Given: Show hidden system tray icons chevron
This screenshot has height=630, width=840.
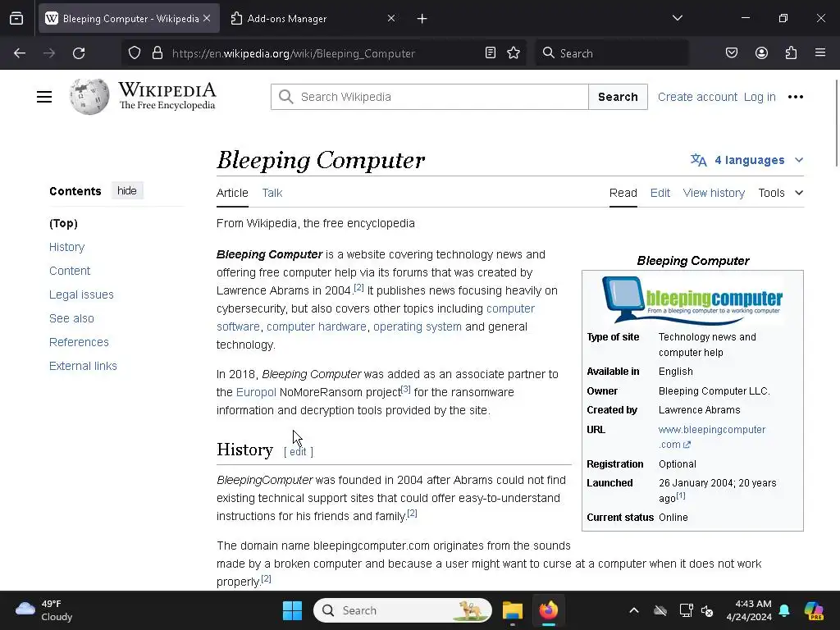Looking at the screenshot, I should (634, 610).
